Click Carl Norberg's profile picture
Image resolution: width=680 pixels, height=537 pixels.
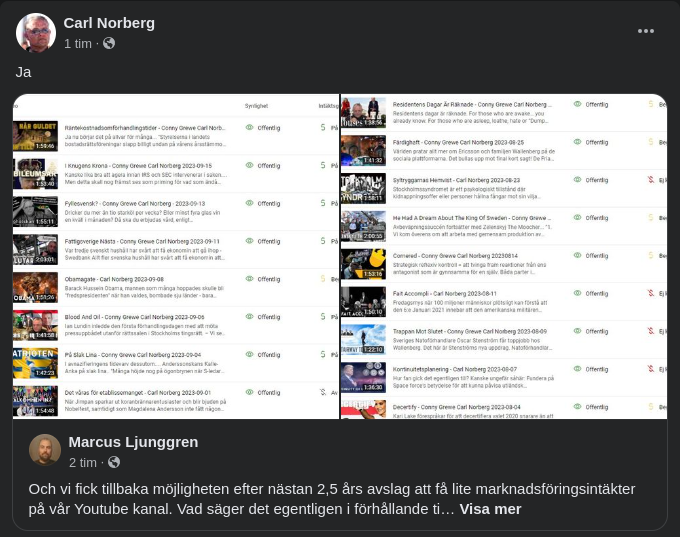point(36,33)
